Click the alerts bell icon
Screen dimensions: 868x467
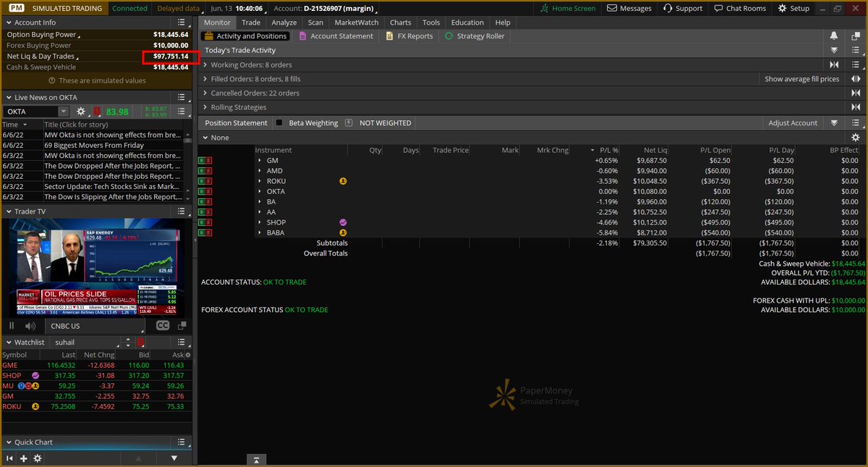834,36
